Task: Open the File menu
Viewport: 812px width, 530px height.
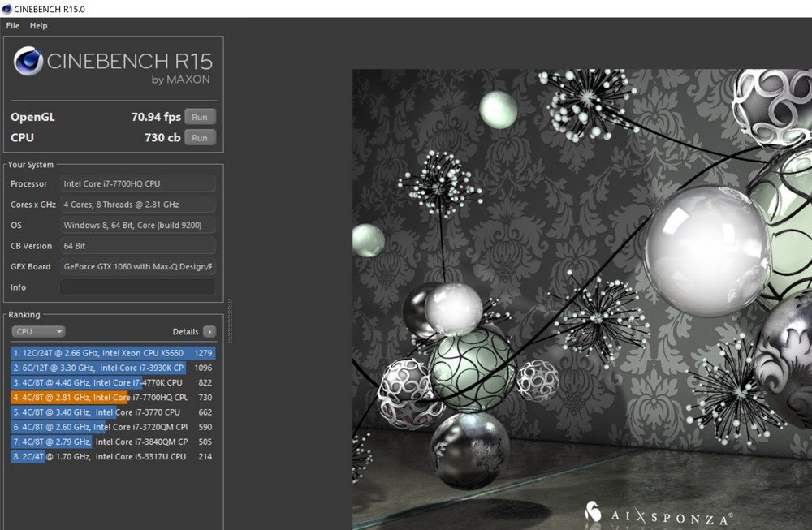Action: (12, 25)
